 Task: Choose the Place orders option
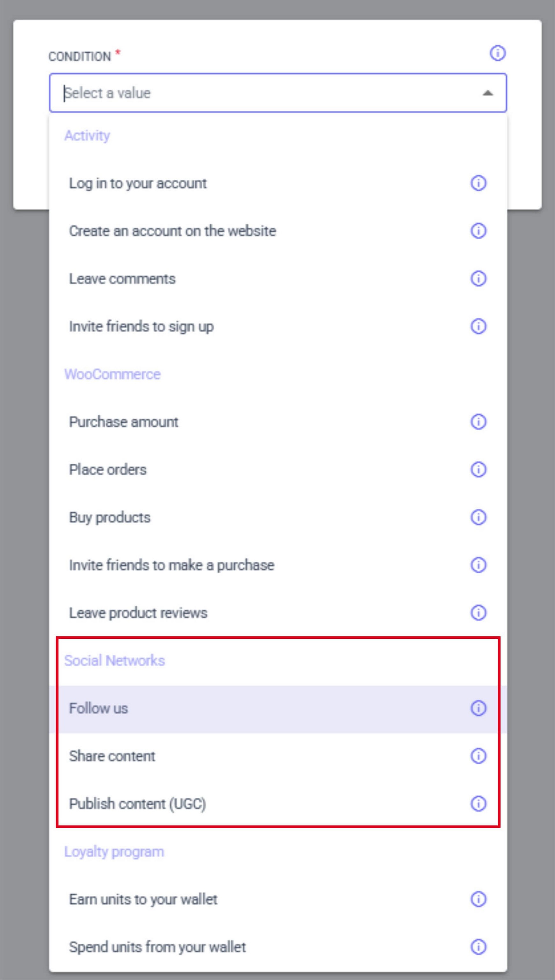point(108,470)
